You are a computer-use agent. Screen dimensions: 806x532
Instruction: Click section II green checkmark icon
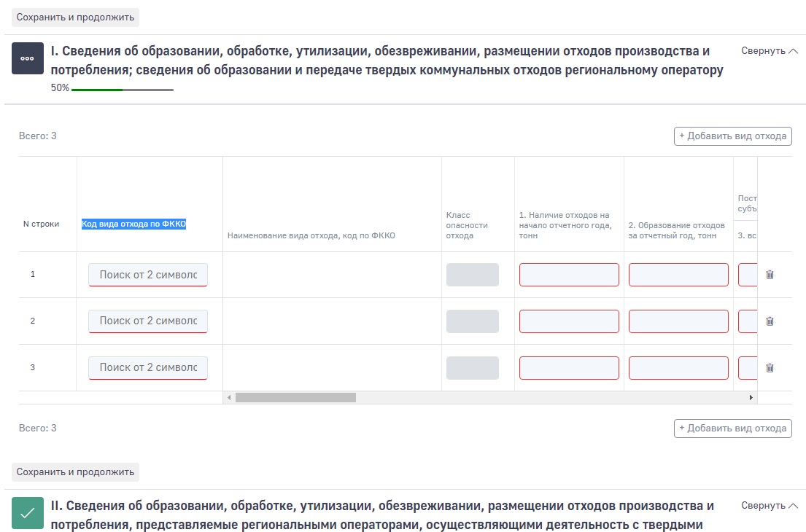28,513
